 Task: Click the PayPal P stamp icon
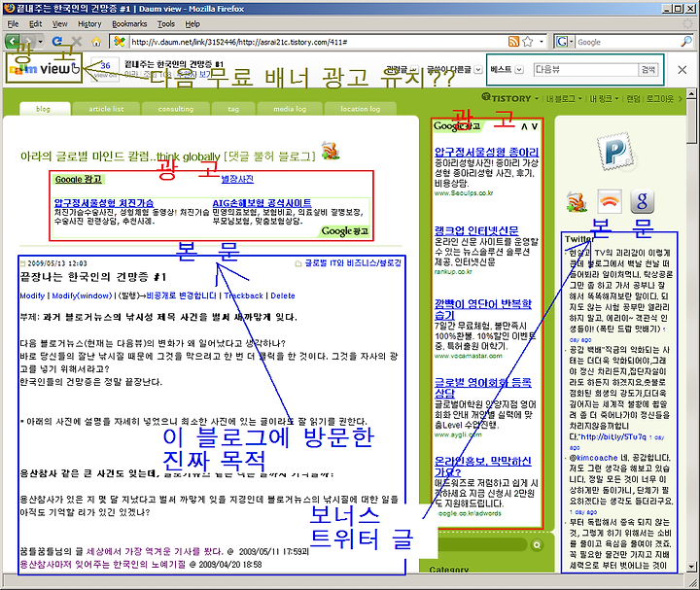[616, 152]
